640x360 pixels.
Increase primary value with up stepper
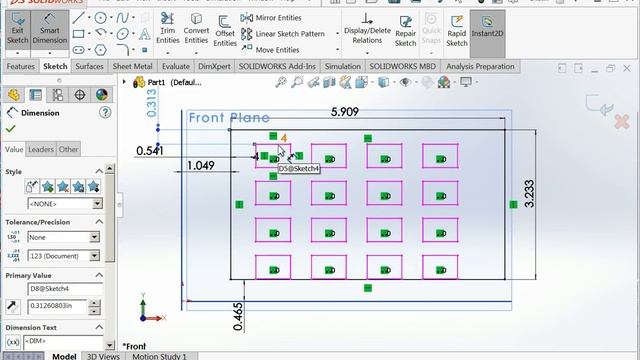click(94, 303)
